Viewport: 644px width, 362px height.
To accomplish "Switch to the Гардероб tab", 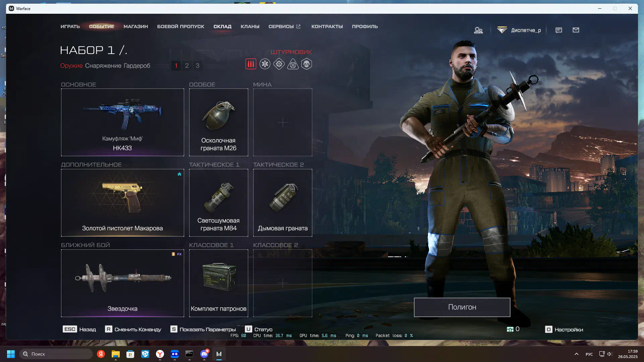I will tap(137, 66).
